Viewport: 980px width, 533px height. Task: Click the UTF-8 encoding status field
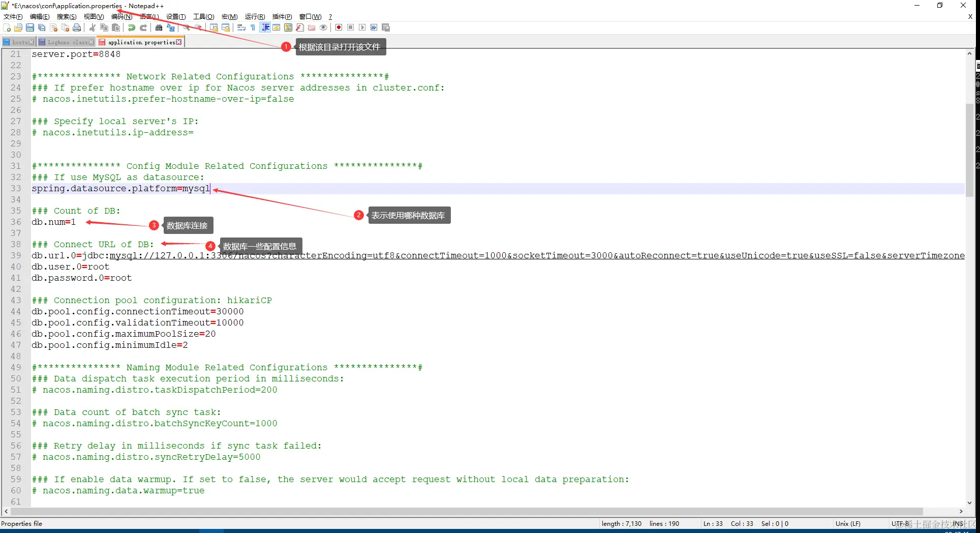pyautogui.click(x=900, y=524)
